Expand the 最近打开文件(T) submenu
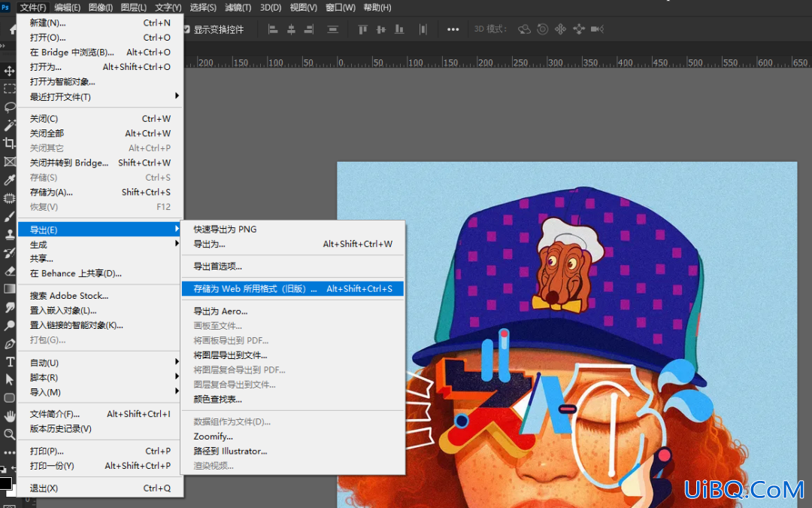The width and height of the screenshot is (812, 508). click(x=101, y=97)
